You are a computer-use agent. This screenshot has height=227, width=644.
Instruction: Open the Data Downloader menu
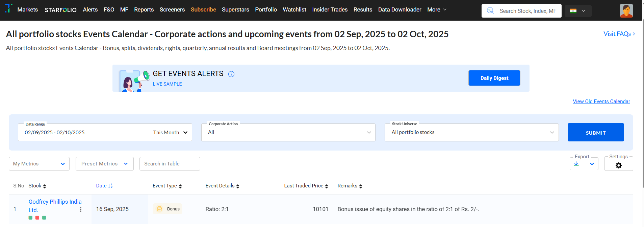tap(400, 10)
